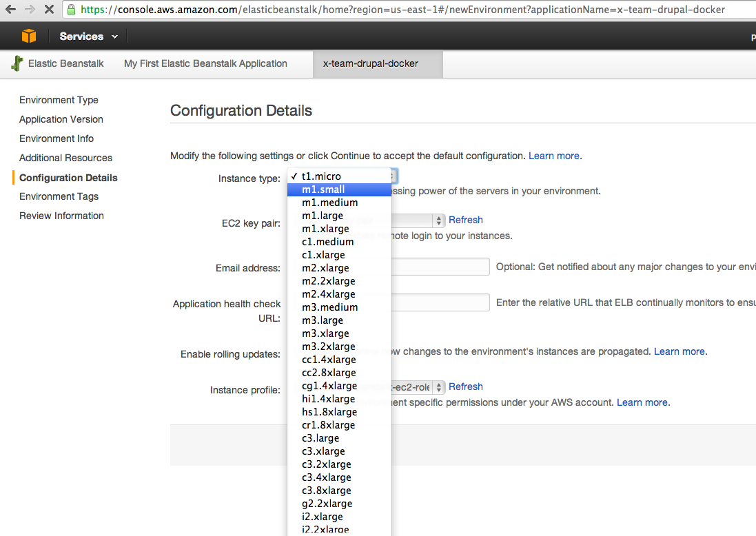Open the EC2 key pair dropdown arrows
The width and height of the screenshot is (756, 536).
click(x=438, y=220)
